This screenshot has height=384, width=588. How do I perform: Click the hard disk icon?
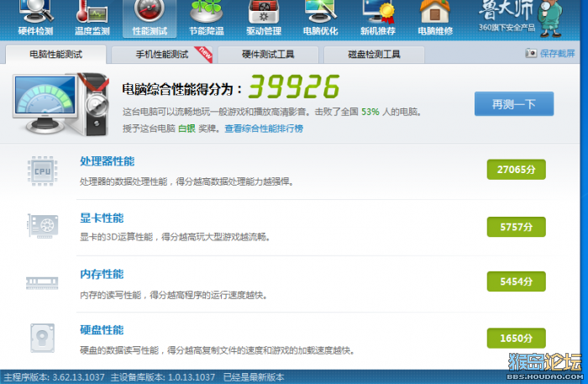(42, 338)
